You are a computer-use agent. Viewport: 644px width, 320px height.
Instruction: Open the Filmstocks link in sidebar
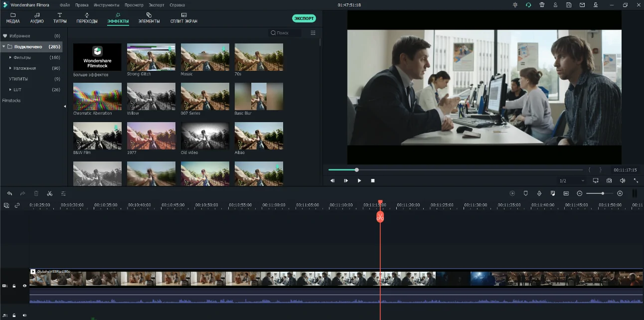click(x=11, y=101)
